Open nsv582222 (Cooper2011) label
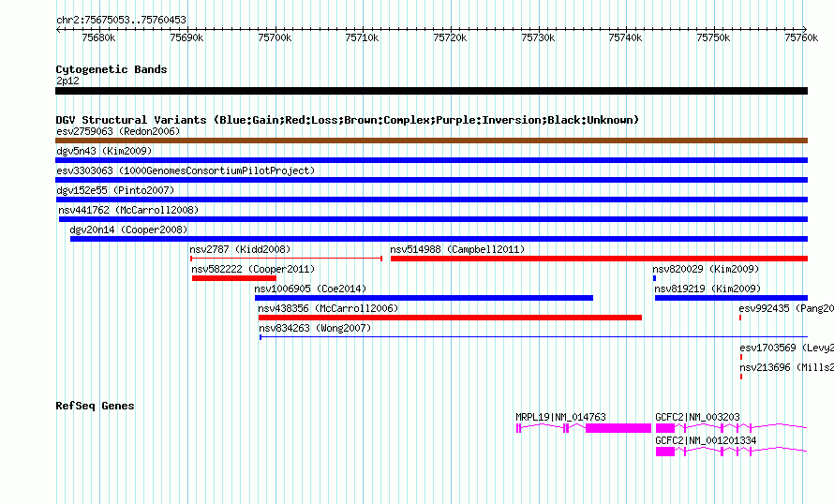The width and height of the screenshot is (834, 504). click(x=253, y=269)
